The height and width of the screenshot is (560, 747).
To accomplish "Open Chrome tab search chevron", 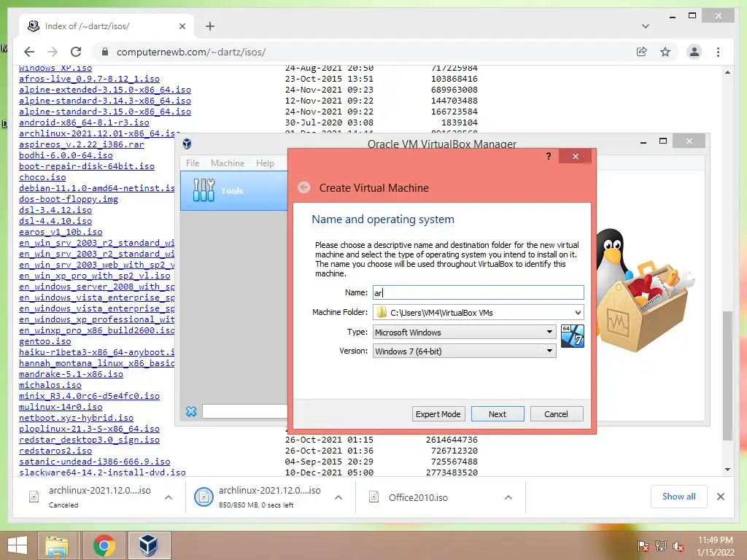I will [645, 26].
